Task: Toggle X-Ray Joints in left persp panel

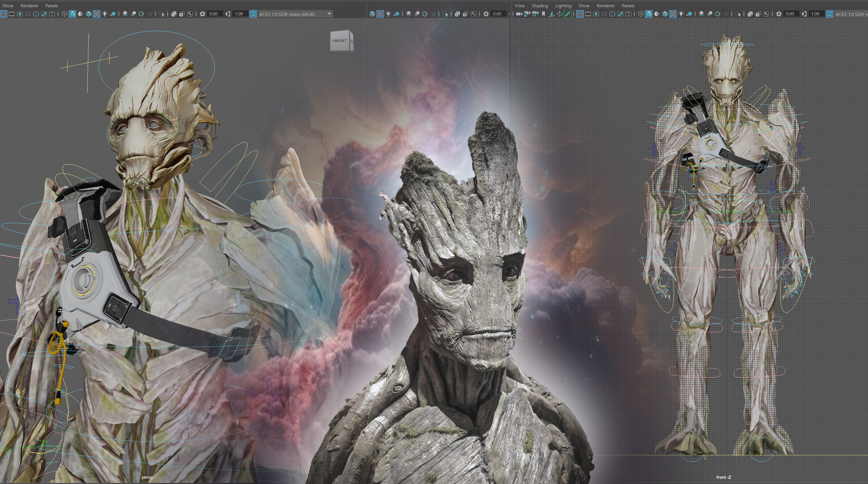Action: (190, 14)
